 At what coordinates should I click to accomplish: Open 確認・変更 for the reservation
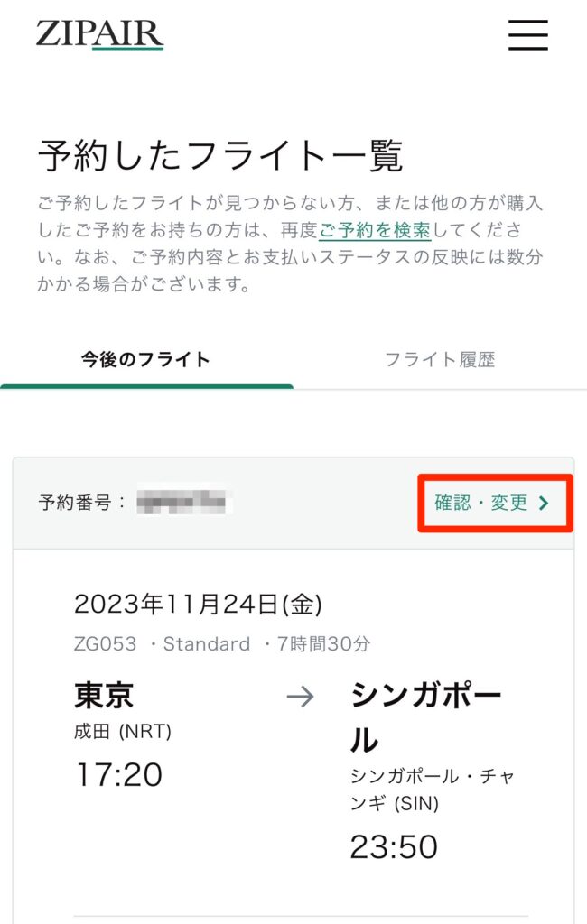point(492,504)
